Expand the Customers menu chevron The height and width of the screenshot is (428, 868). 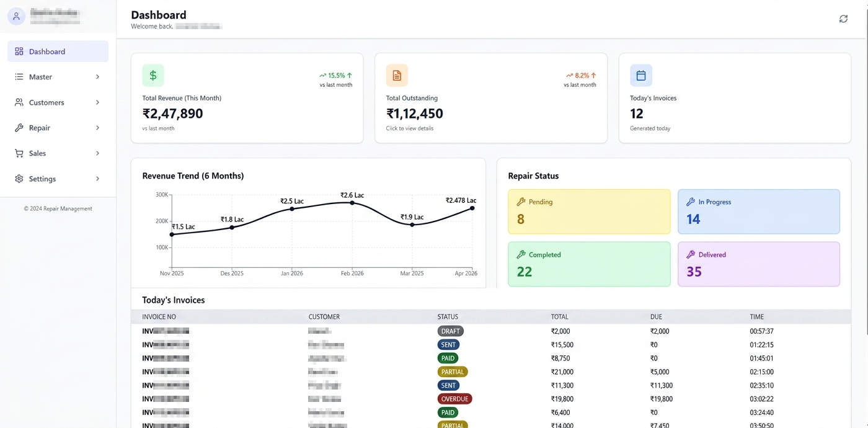tap(97, 102)
